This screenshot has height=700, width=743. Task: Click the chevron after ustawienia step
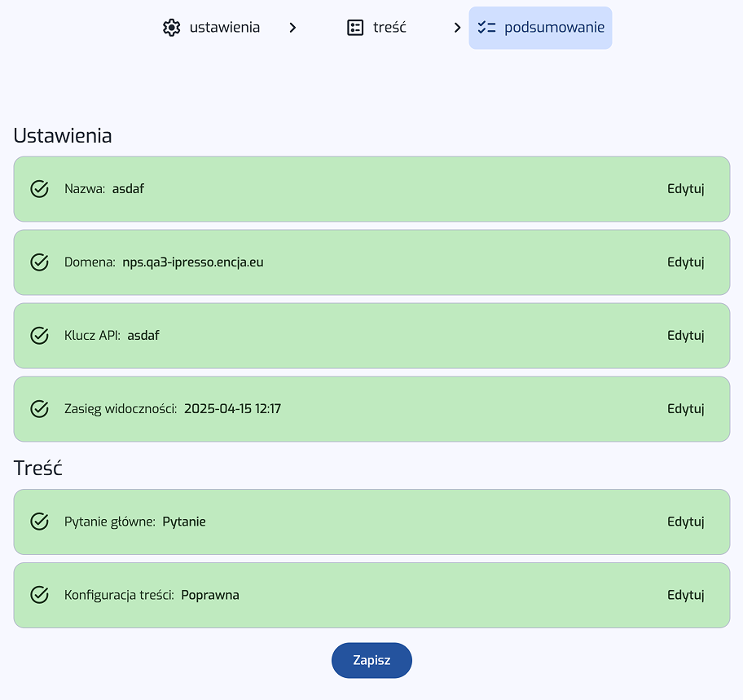click(x=292, y=28)
